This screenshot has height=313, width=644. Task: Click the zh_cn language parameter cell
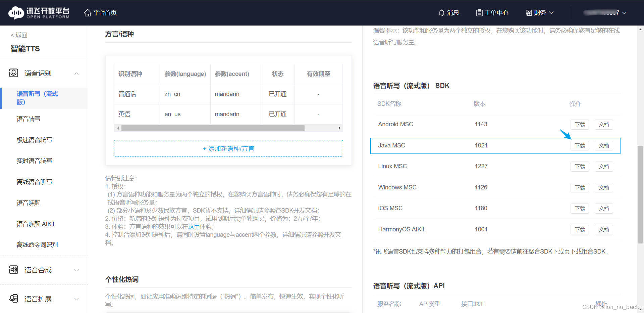coord(185,94)
